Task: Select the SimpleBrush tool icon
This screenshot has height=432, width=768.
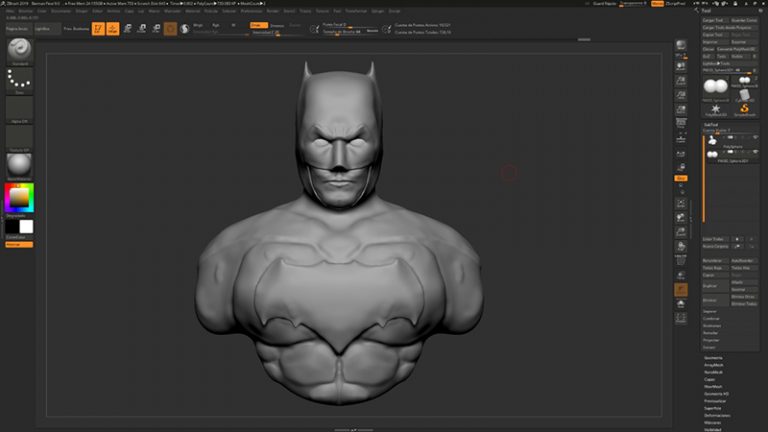Action: coord(744,109)
